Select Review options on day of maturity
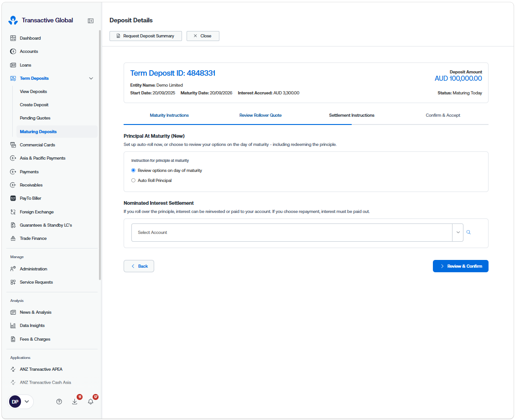The image size is (515, 420). point(133,171)
